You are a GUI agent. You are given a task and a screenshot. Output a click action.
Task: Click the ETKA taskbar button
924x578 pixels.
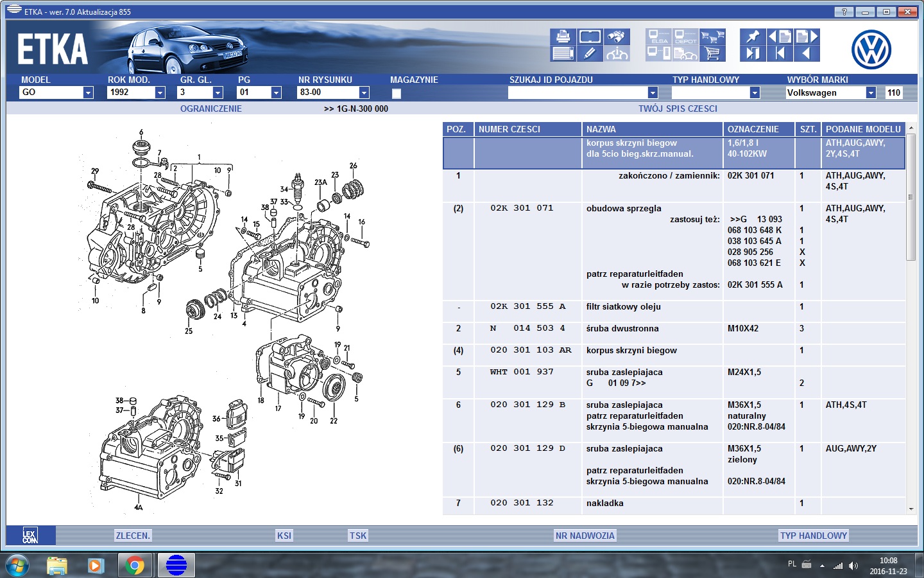[x=176, y=565]
